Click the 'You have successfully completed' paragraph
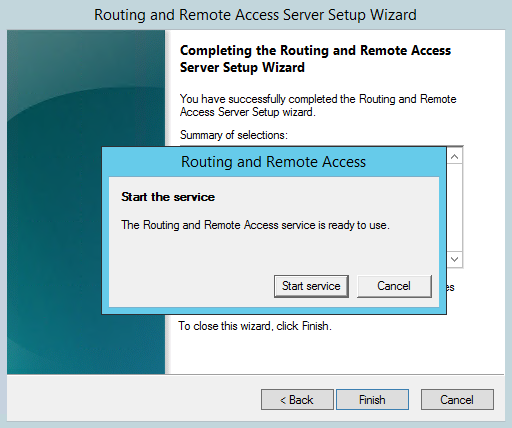 [318, 105]
